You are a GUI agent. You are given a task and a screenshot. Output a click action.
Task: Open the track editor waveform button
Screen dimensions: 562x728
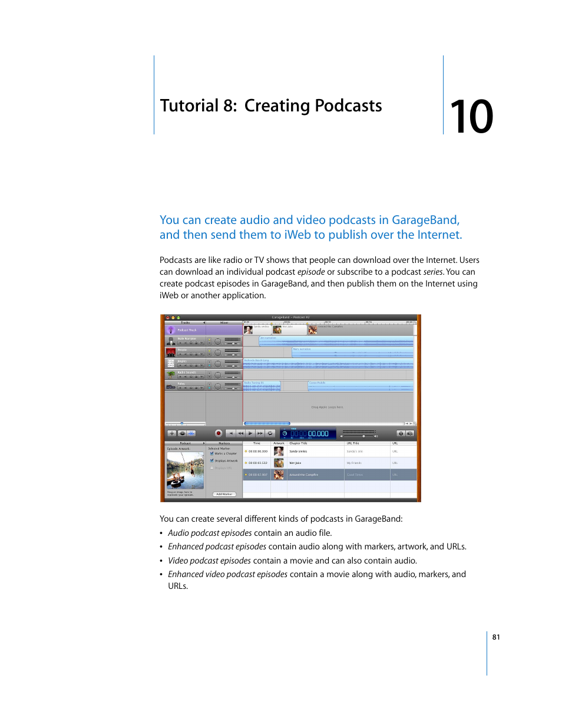(x=192, y=433)
